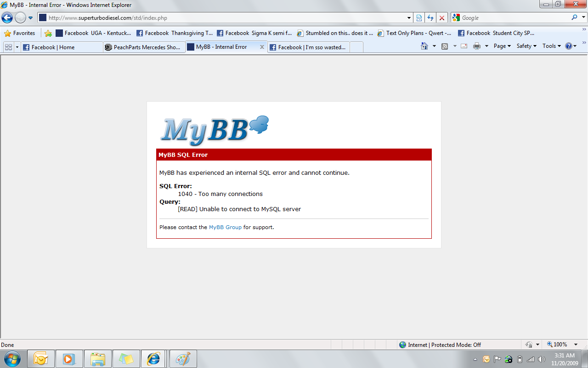Open Paint from the taskbar

(183, 359)
